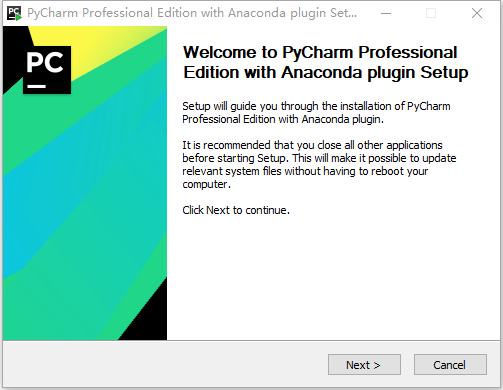Minimize the setup window
Screen dimensions: 503x390
coord(386,13)
